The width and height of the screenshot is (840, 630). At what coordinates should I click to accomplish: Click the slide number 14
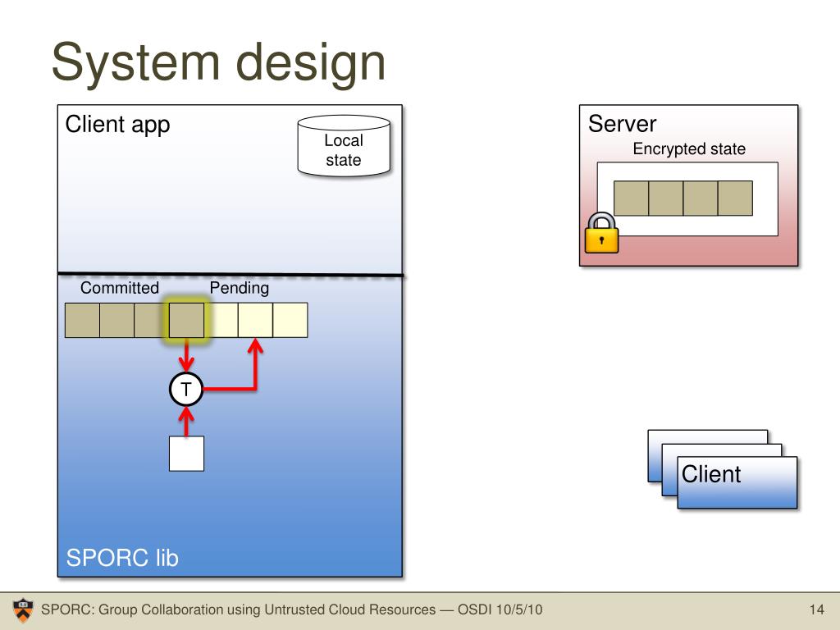816,609
